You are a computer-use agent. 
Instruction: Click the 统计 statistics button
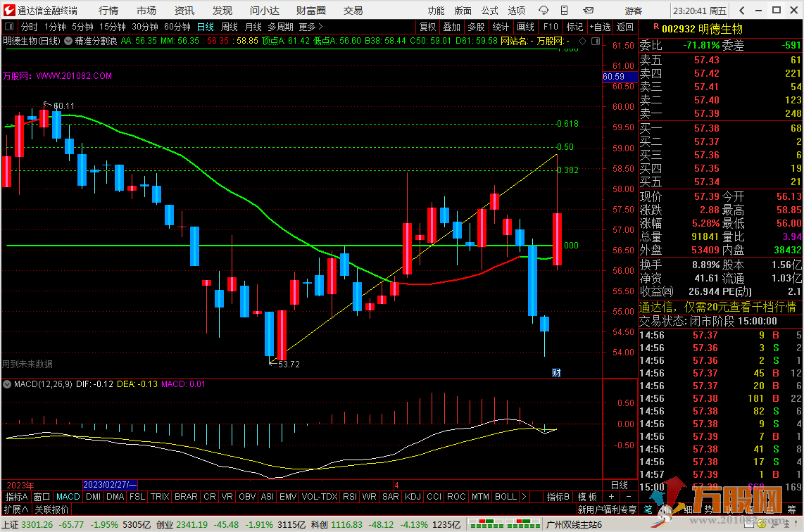click(x=501, y=27)
